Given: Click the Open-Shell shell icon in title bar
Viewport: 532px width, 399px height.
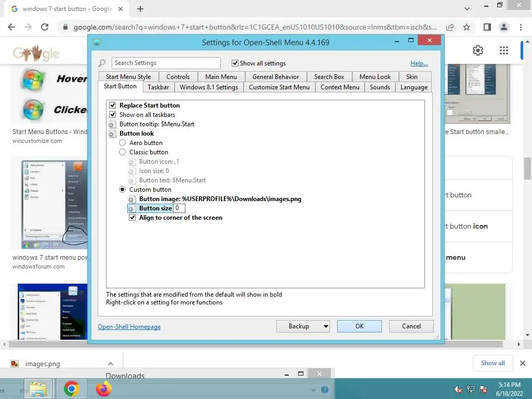Looking at the screenshot, I should [x=97, y=43].
